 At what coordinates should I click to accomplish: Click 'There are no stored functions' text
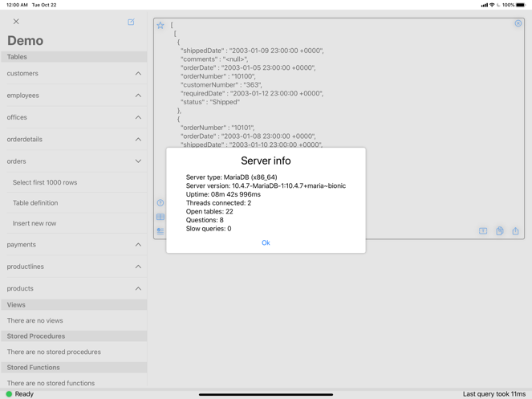pos(51,383)
